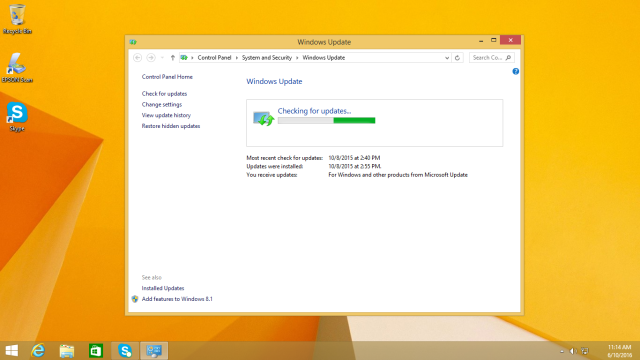Click the Windows Update status icon
Image resolution: width=640 pixels, height=360 pixels.
click(x=263, y=119)
